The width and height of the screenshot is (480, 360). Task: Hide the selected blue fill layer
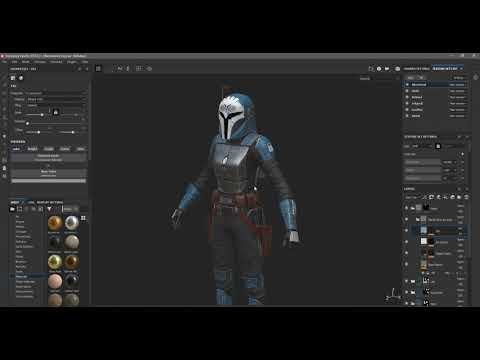tap(406, 230)
